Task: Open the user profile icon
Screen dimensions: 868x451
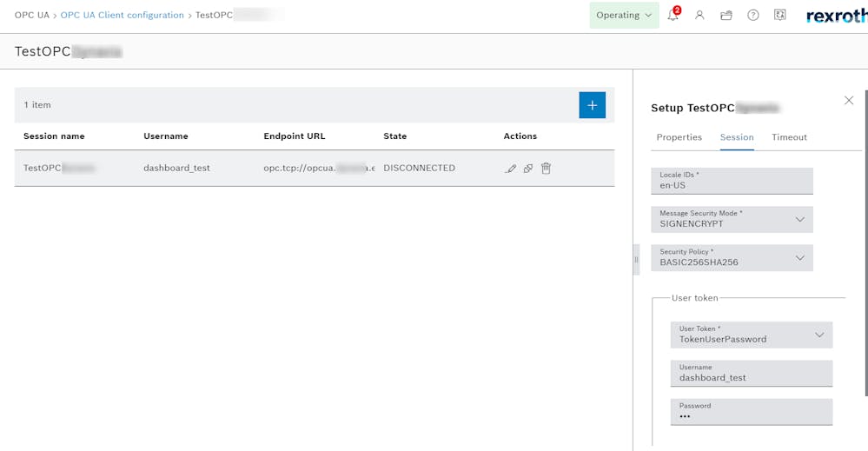Action: point(699,16)
